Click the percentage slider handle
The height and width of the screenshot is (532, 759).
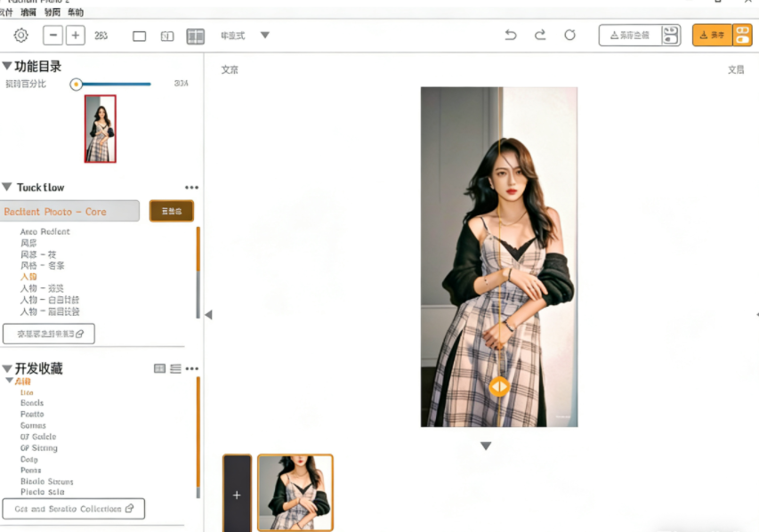77,84
